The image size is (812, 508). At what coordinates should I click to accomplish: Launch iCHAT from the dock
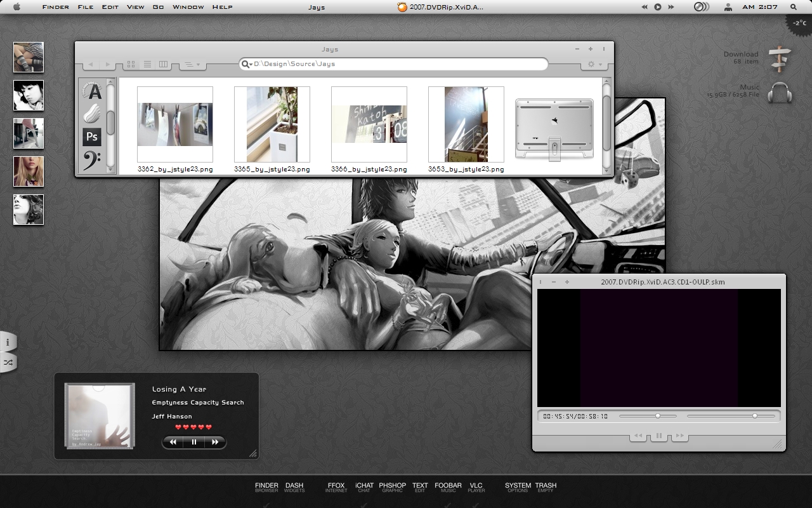364,487
